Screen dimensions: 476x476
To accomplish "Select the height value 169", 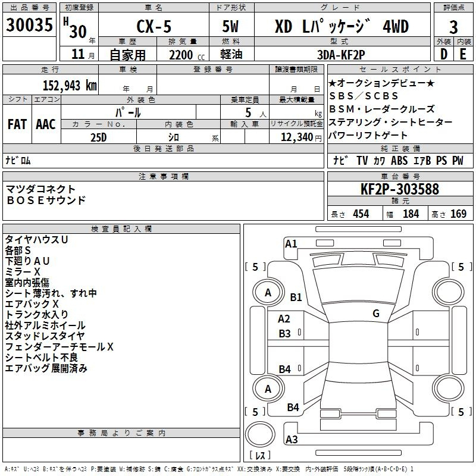I will [458, 214].
